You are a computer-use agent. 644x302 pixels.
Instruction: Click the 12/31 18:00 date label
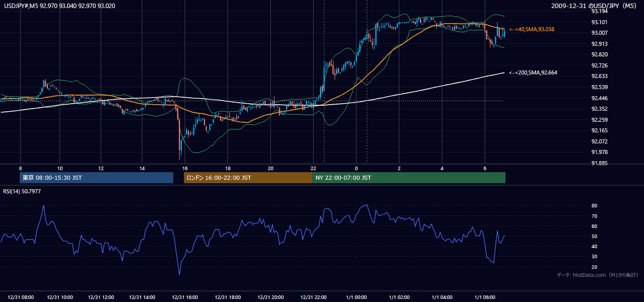228,297
